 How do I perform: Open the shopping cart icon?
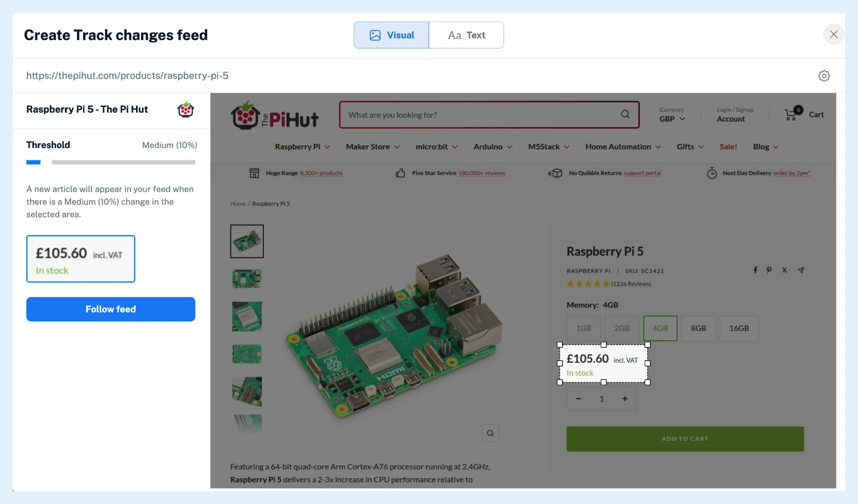pyautogui.click(x=793, y=113)
